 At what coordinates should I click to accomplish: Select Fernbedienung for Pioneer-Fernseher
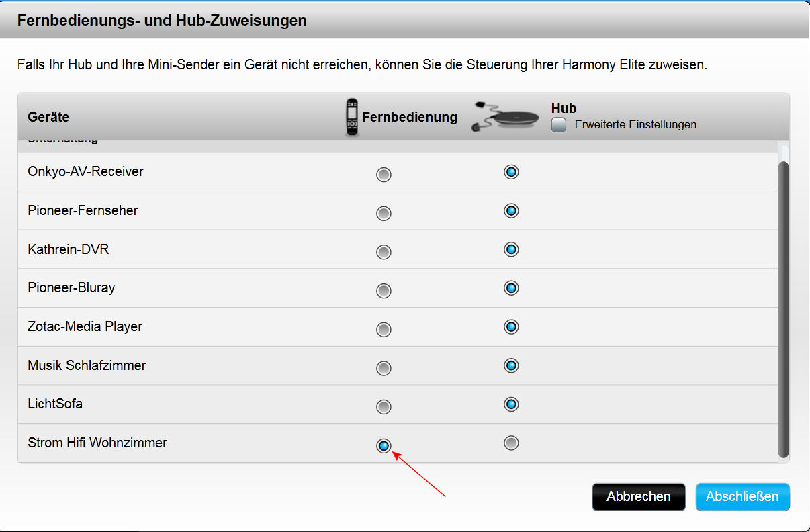point(384,214)
